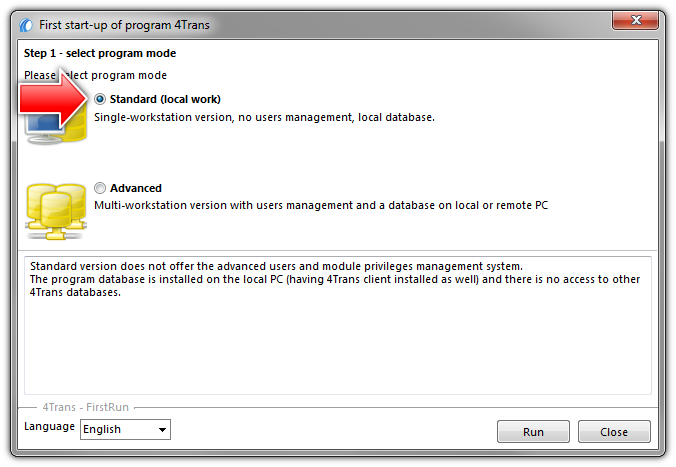
Task: Click the English language combo box
Action: (x=125, y=429)
